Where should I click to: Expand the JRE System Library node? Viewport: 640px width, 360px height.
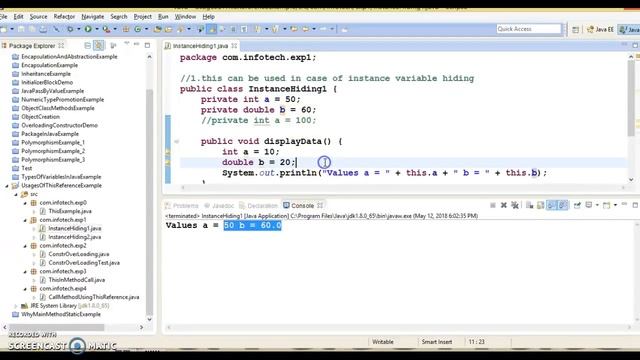[16, 306]
